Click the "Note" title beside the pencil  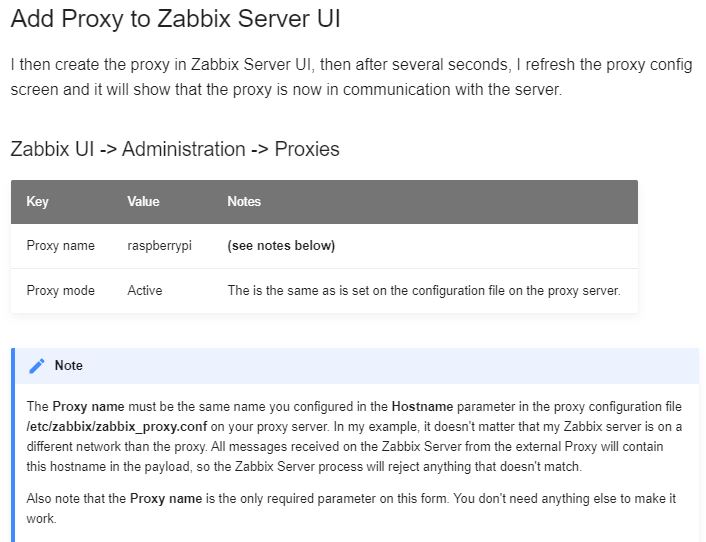coord(69,366)
